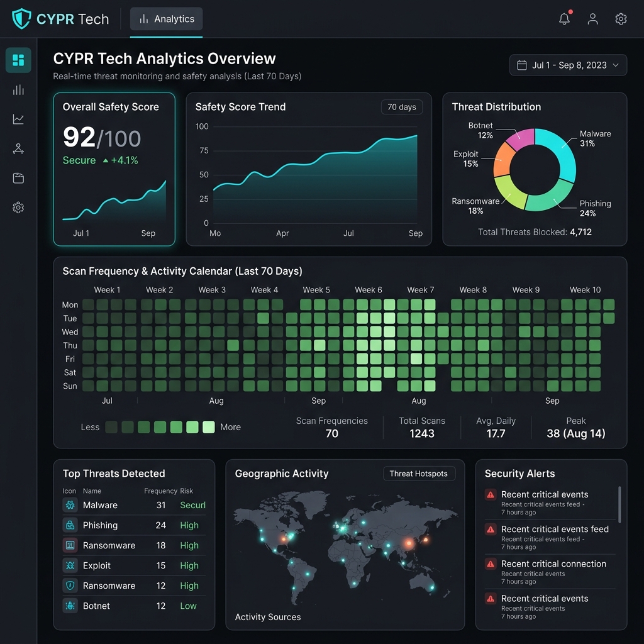Click darkest Less legend swatch
The image size is (644, 644).
111,427
